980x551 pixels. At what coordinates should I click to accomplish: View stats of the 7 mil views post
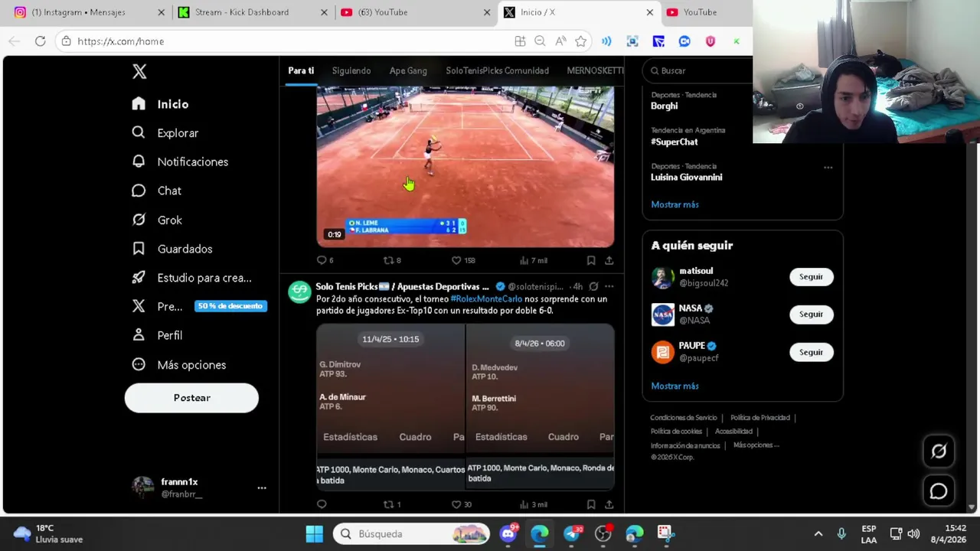click(x=533, y=260)
